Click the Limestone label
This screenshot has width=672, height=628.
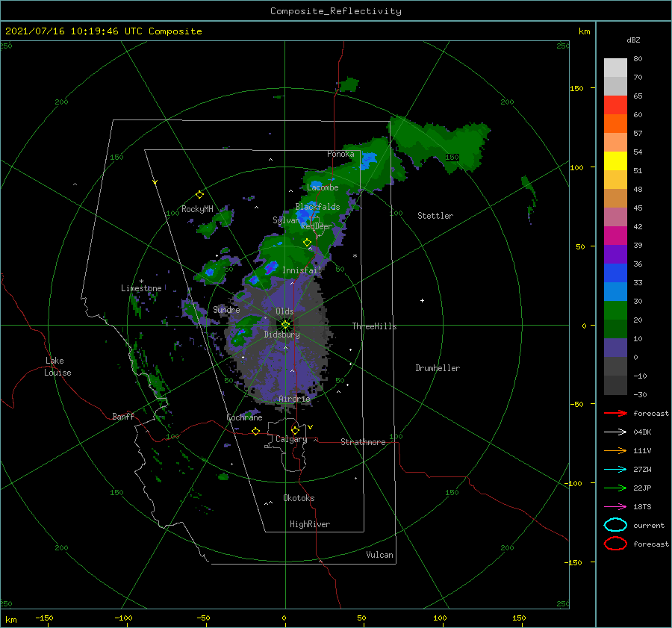[x=141, y=288]
